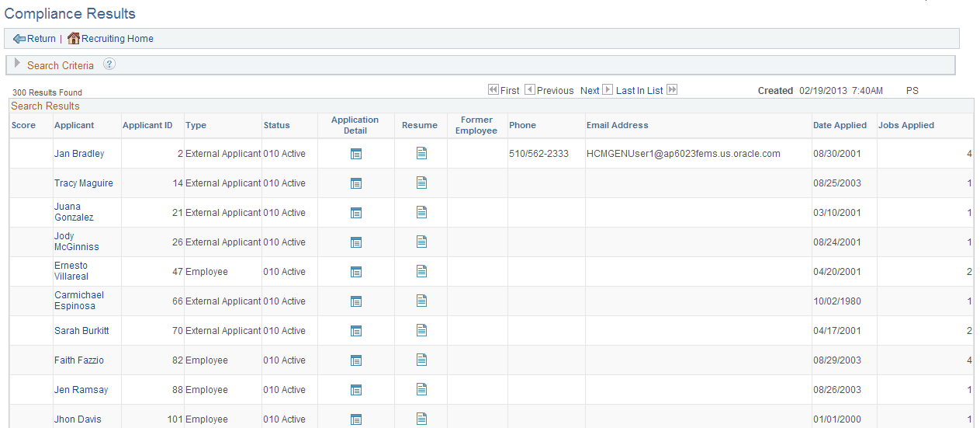Sort by Phone column header
Screen dimensions: 980x428
tap(522, 125)
